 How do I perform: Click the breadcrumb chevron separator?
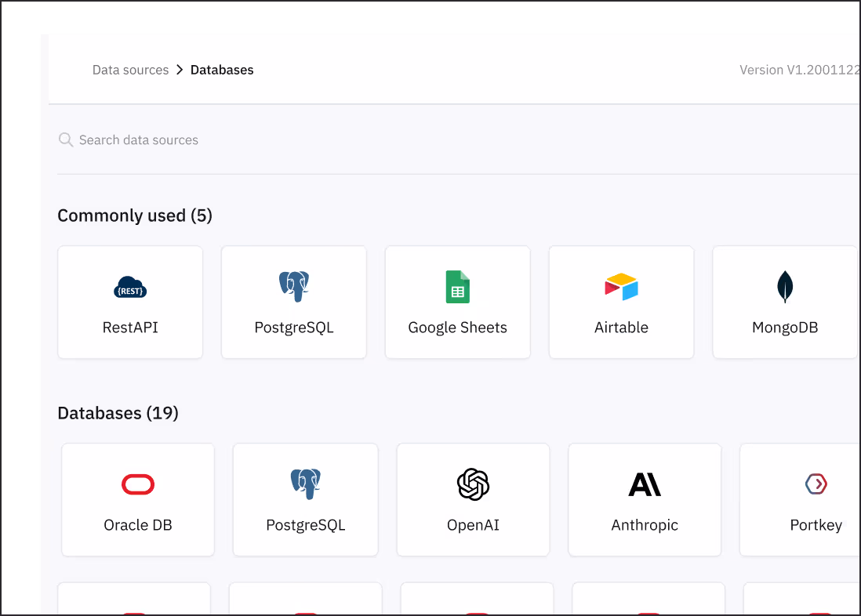click(180, 70)
